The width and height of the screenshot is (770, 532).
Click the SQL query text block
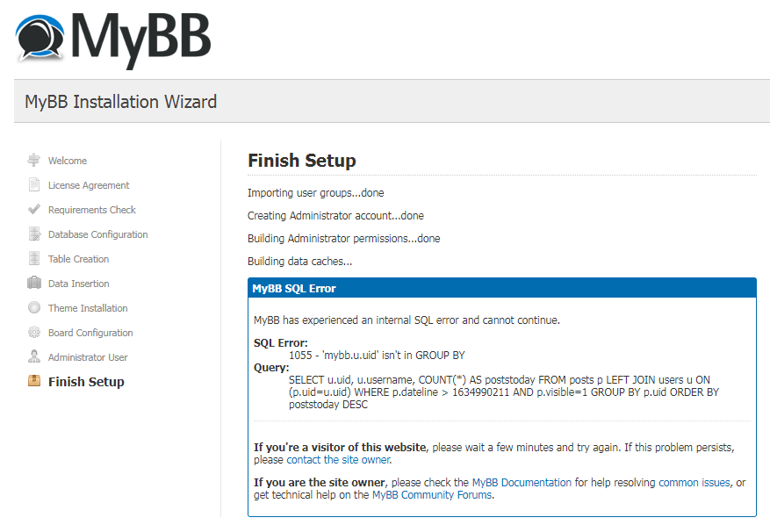[x=504, y=392]
